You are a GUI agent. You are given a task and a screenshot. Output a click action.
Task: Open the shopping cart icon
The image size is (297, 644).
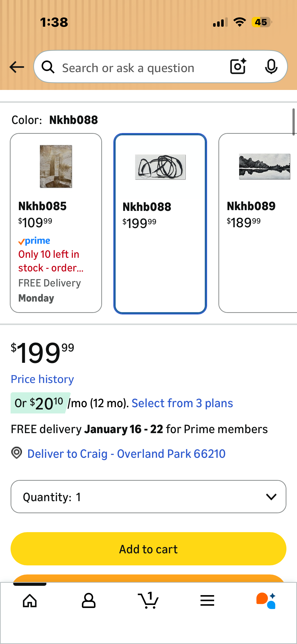148,601
